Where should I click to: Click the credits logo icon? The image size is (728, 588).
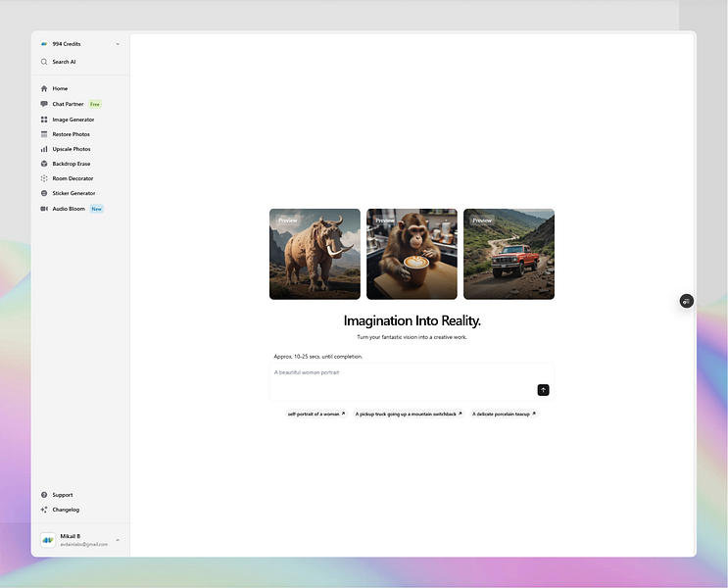44,44
